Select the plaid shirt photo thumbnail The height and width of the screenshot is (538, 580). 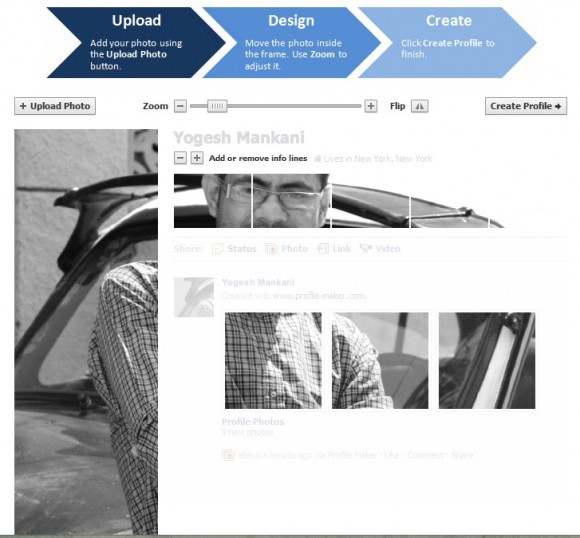[273, 360]
